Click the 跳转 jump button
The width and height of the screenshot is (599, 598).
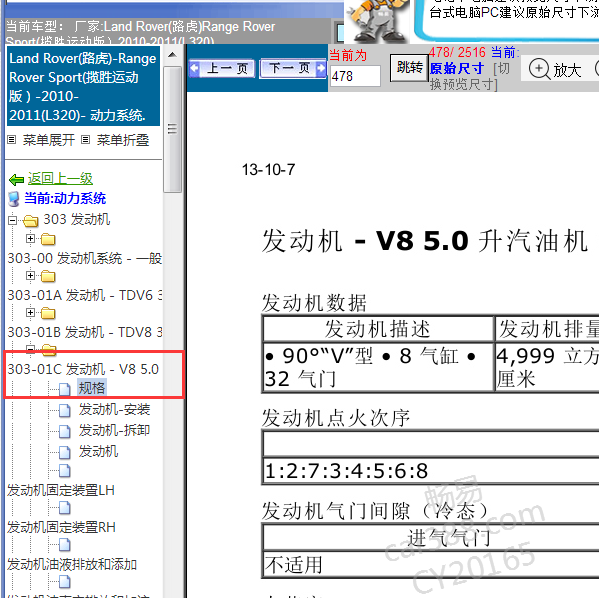(x=409, y=68)
